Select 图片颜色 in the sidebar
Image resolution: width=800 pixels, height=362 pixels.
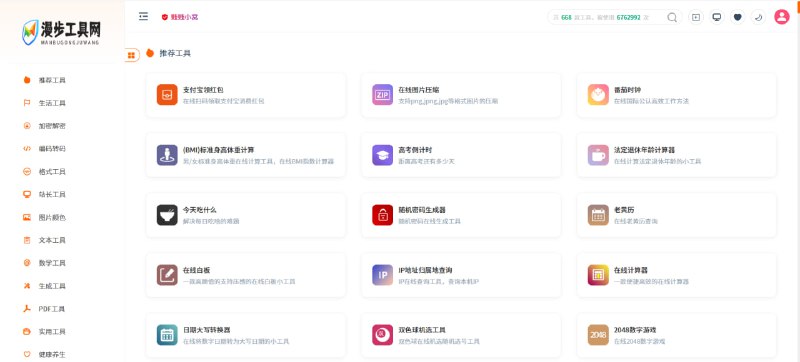[x=52, y=218]
